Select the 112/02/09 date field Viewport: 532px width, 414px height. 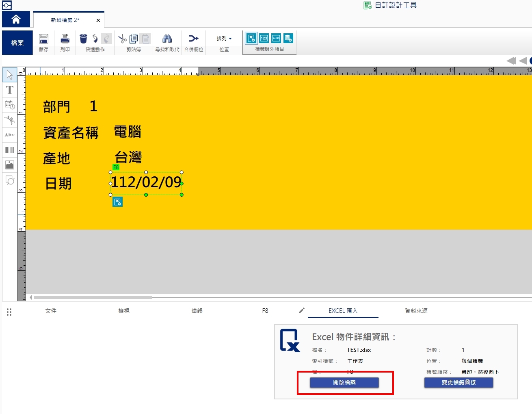tap(146, 182)
